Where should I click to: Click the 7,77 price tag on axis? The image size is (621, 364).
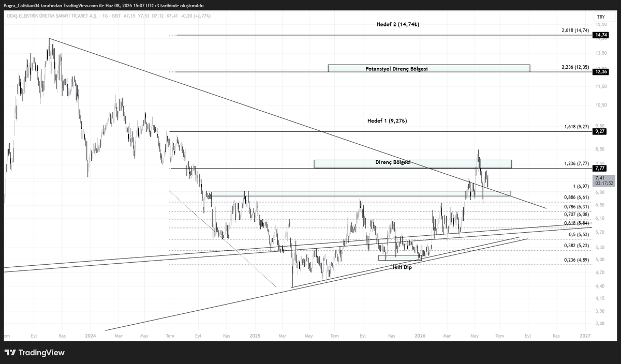point(600,168)
